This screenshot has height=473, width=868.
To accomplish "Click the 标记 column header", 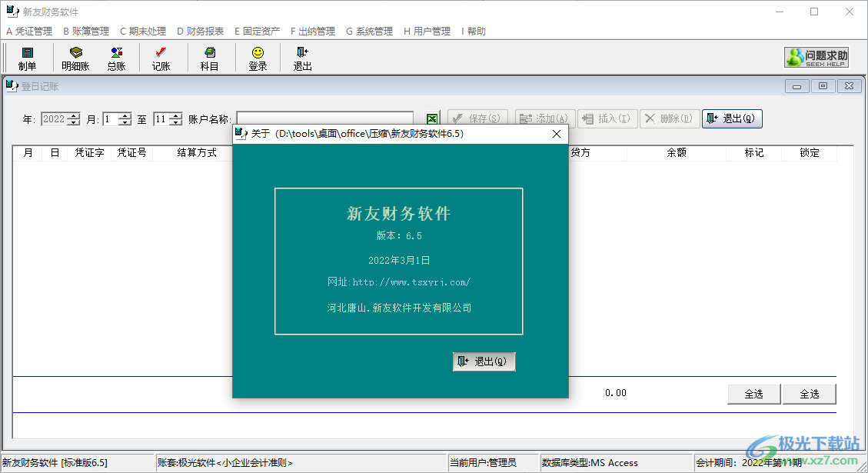I will click(754, 153).
